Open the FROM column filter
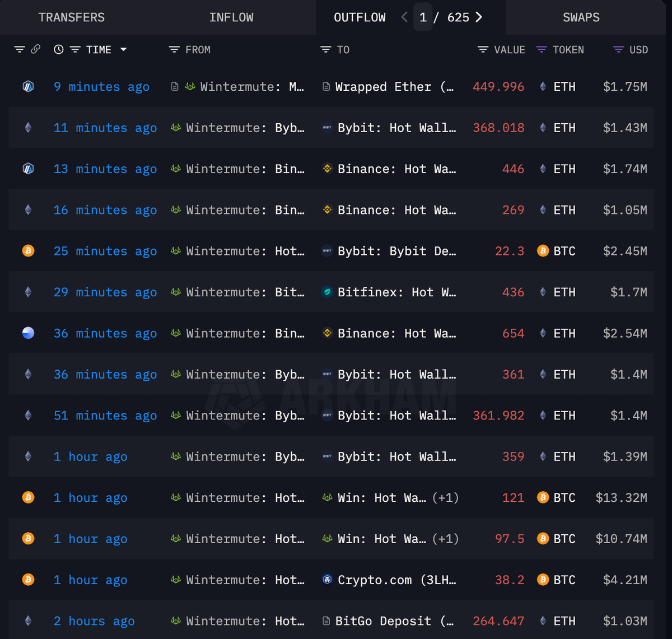 click(174, 50)
